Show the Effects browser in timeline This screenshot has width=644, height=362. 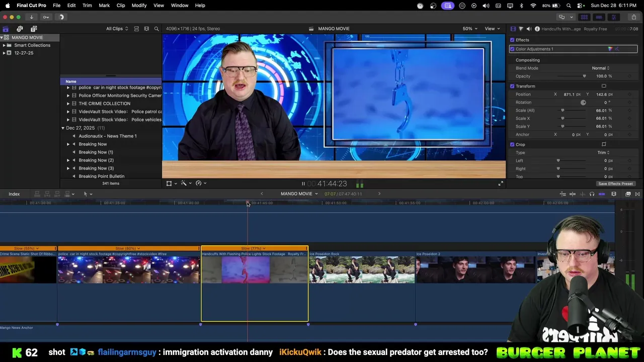(628, 194)
